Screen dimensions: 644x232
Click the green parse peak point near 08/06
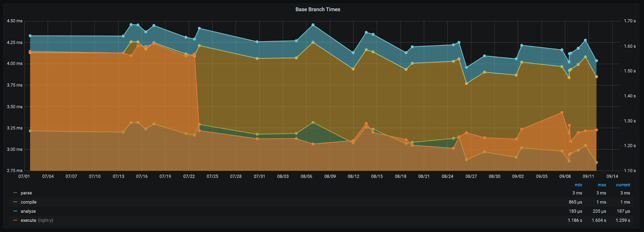tap(313, 123)
